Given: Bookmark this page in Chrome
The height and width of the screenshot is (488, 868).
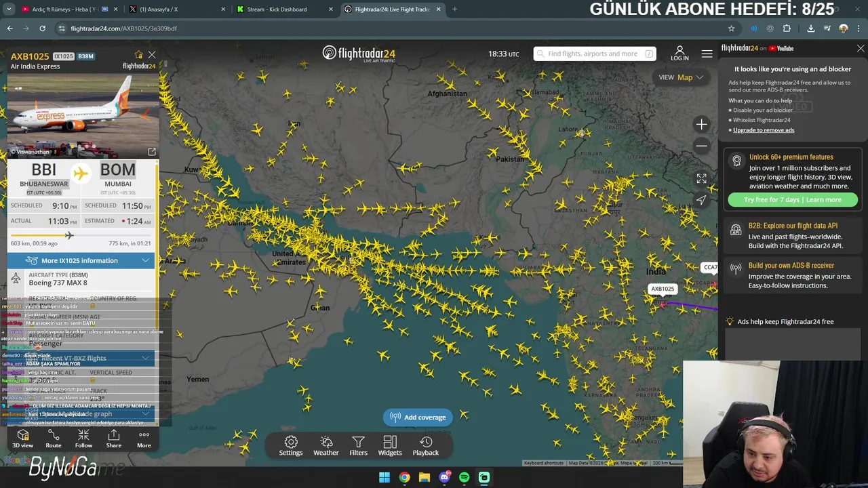Looking at the screenshot, I should pos(731,28).
